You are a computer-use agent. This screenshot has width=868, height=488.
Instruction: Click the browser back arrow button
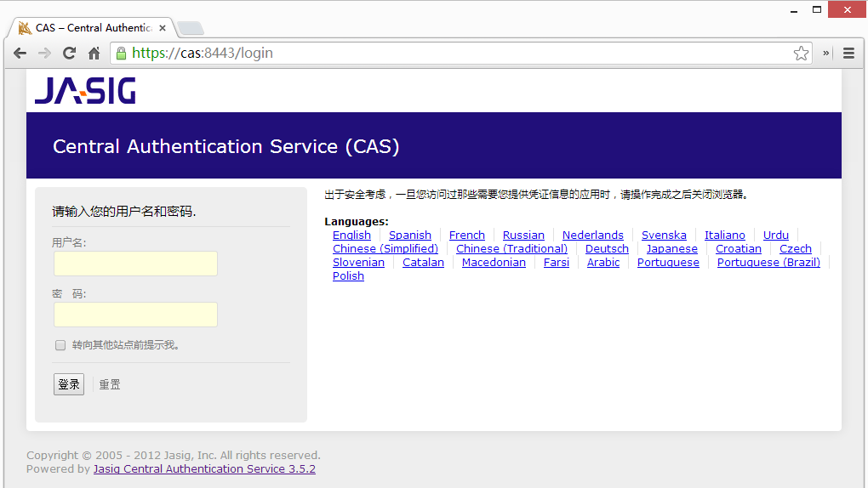point(20,53)
